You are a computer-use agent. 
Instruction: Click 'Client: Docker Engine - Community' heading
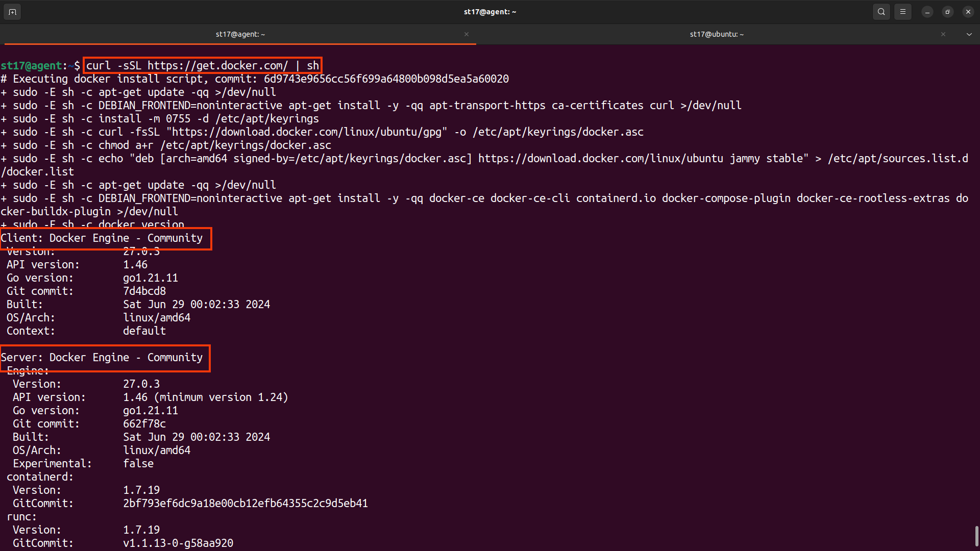(x=102, y=238)
